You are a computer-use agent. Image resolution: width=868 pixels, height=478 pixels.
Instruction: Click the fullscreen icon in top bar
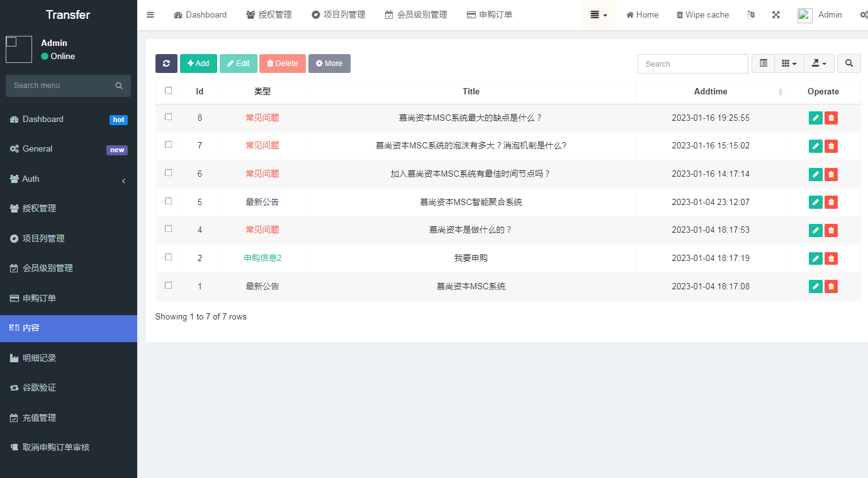[x=776, y=15]
